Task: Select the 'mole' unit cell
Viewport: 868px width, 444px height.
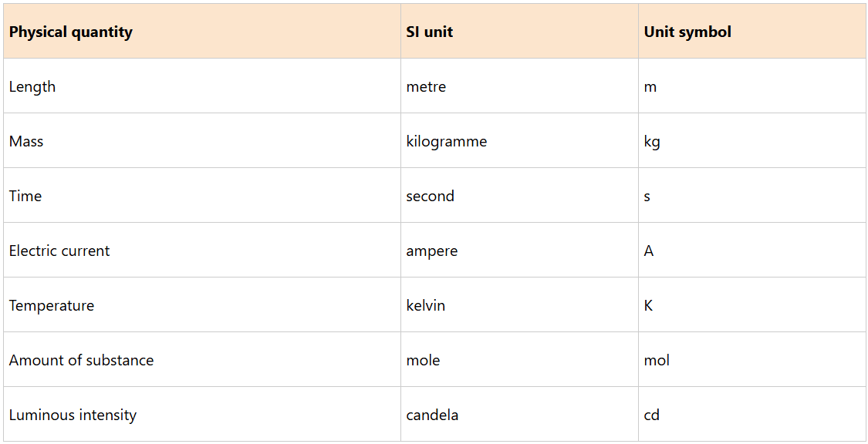Action: click(424, 361)
